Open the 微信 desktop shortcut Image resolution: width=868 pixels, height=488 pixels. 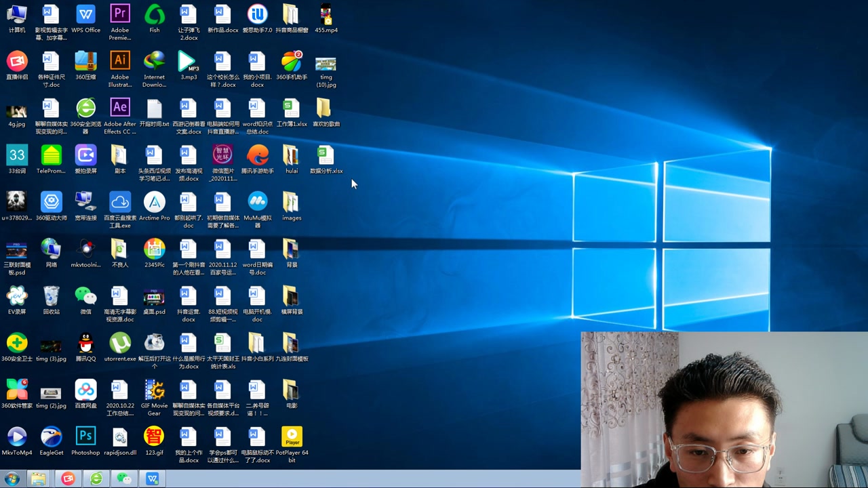click(x=85, y=300)
